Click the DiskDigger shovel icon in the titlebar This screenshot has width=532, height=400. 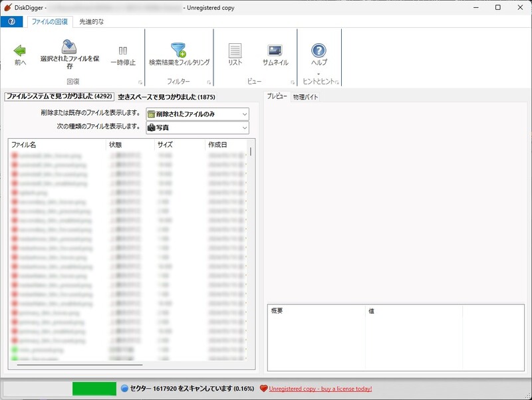tap(7, 7)
